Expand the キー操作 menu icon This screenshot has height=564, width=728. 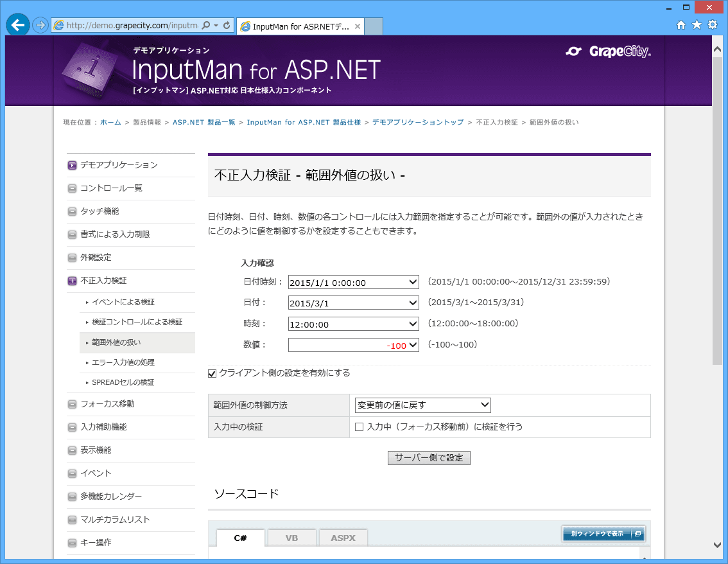tap(72, 543)
